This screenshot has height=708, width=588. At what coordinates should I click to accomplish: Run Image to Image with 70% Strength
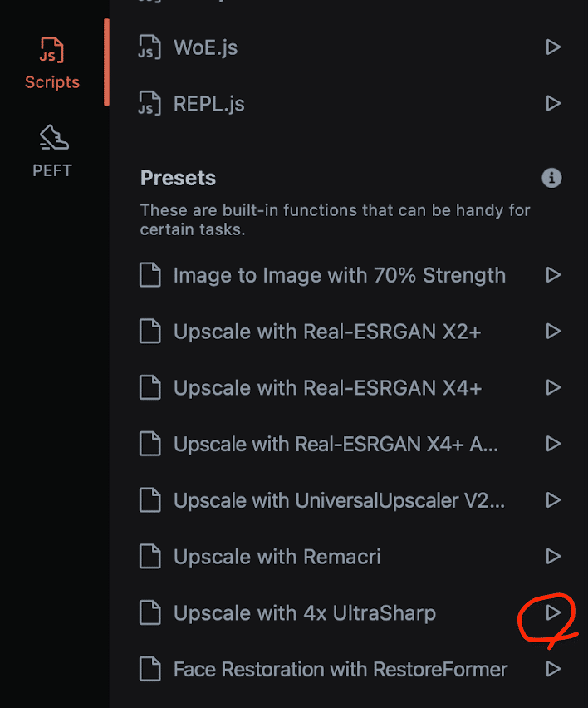point(552,274)
